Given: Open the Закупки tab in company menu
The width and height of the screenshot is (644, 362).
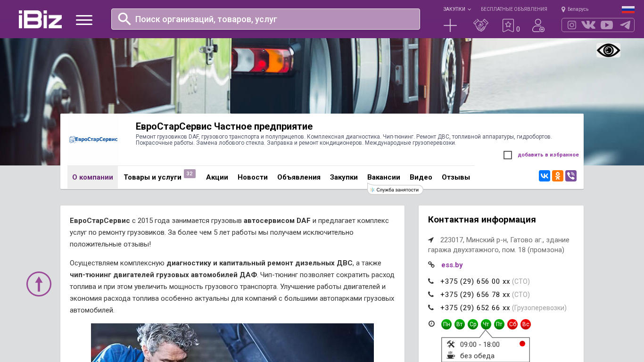Looking at the screenshot, I should pyautogui.click(x=344, y=177).
